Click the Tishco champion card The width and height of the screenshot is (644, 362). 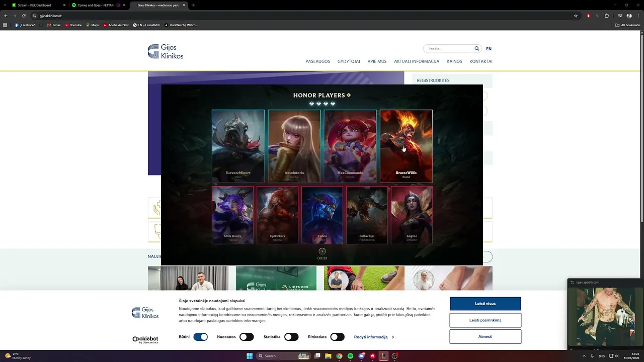tap(322, 215)
